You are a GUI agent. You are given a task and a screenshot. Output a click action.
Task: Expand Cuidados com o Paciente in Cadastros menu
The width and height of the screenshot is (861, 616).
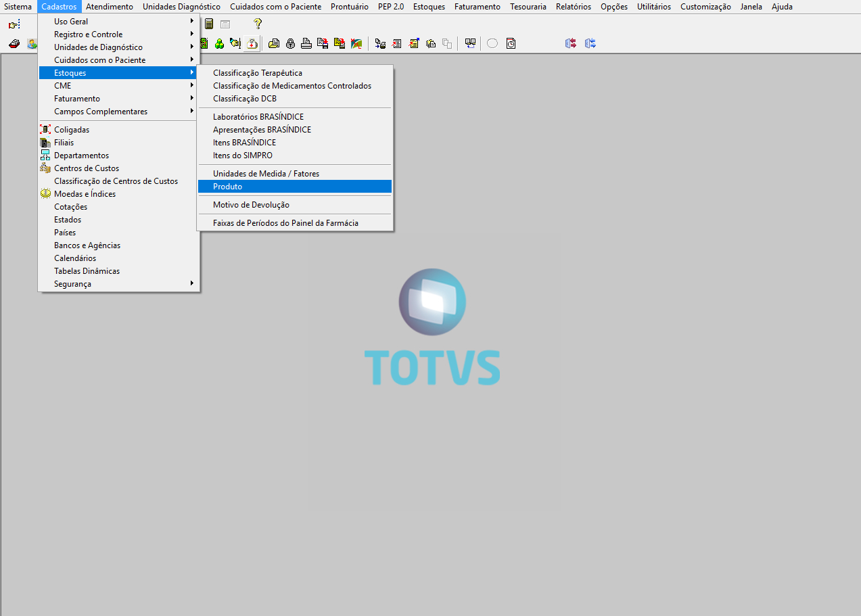(x=118, y=60)
